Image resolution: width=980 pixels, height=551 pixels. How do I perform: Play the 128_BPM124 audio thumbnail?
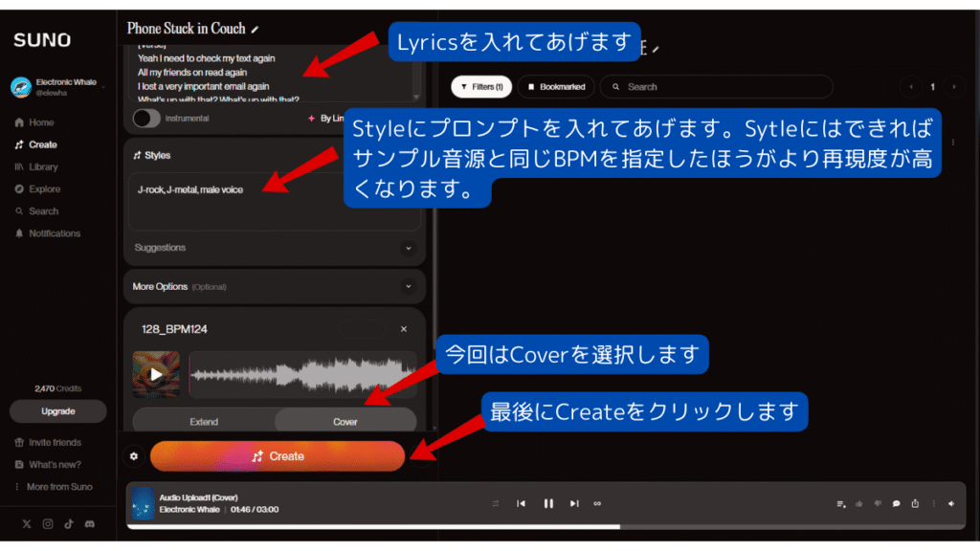(x=156, y=374)
